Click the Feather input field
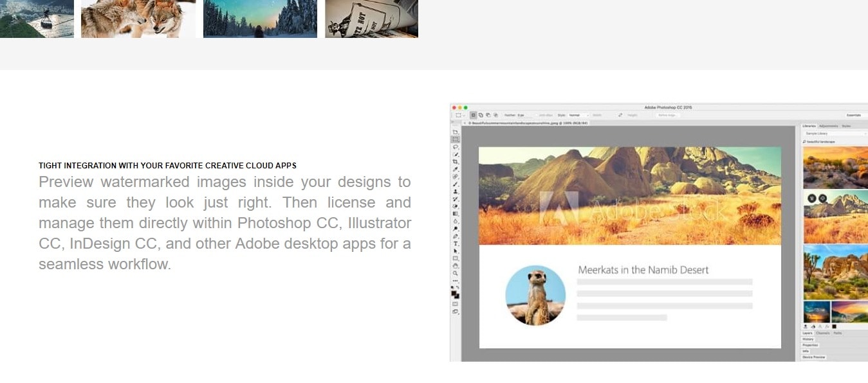 525,115
